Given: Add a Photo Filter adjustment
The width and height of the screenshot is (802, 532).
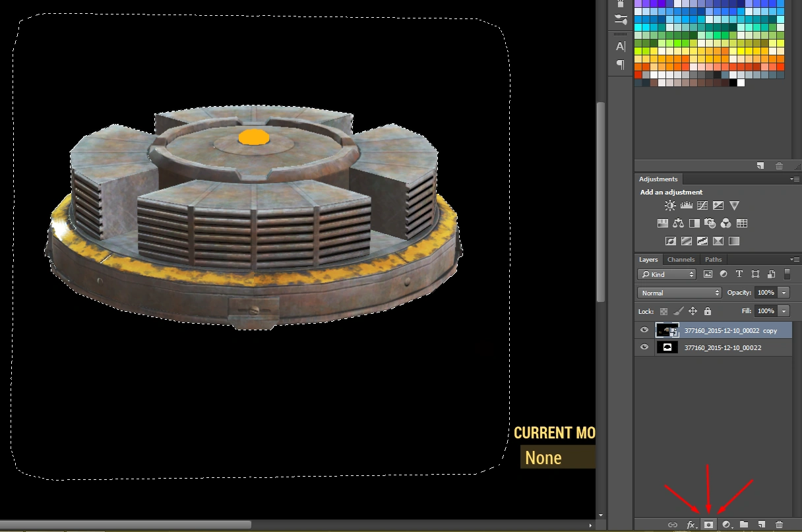Looking at the screenshot, I should pyautogui.click(x=710, y=223).
